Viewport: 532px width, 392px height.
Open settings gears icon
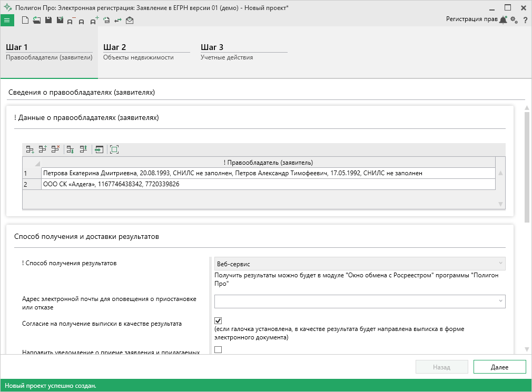coord(514,20)
